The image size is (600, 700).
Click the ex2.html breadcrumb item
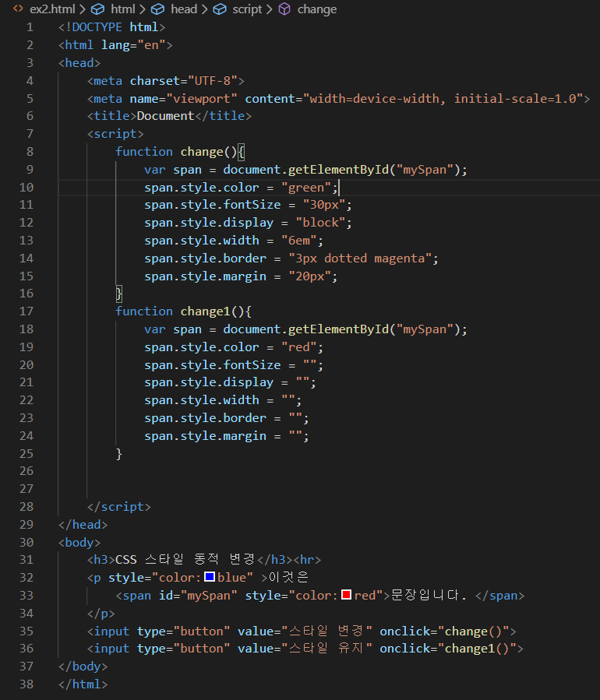(x=52, y=9)
